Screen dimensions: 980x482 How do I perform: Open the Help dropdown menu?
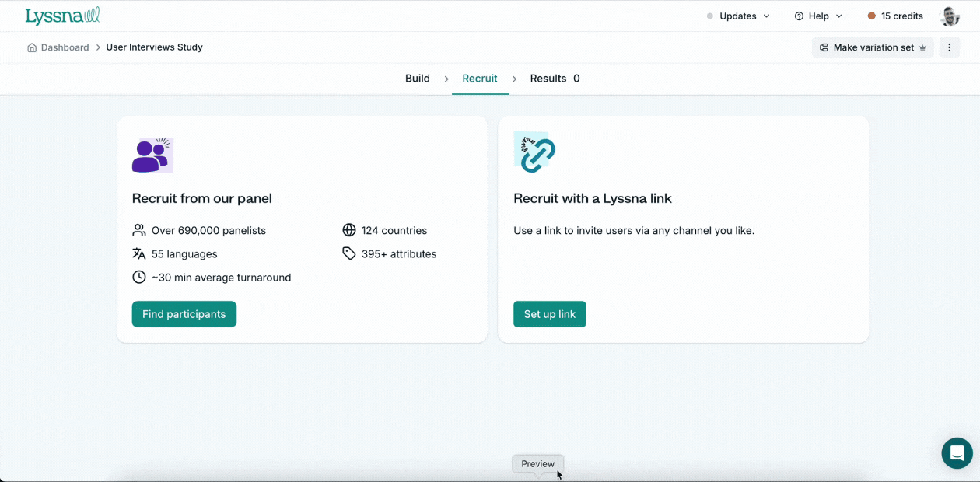pyautogui.click(x=818, y=16)
